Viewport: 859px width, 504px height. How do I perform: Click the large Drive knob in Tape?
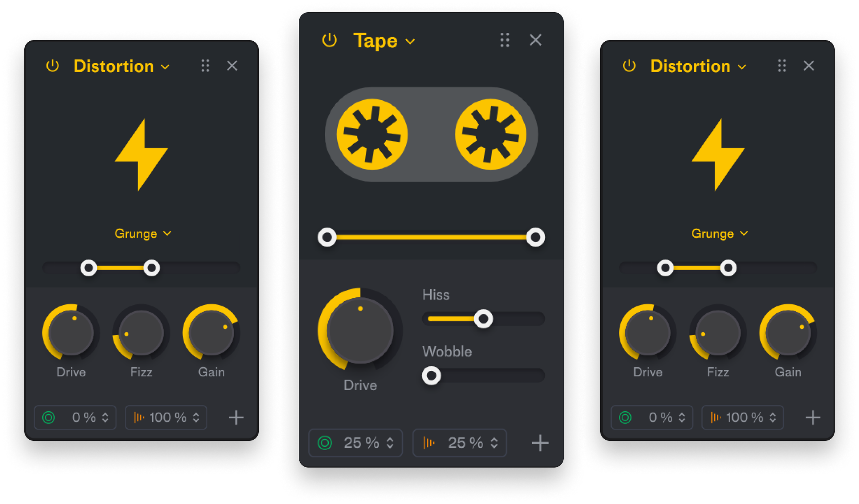(360, 330)
